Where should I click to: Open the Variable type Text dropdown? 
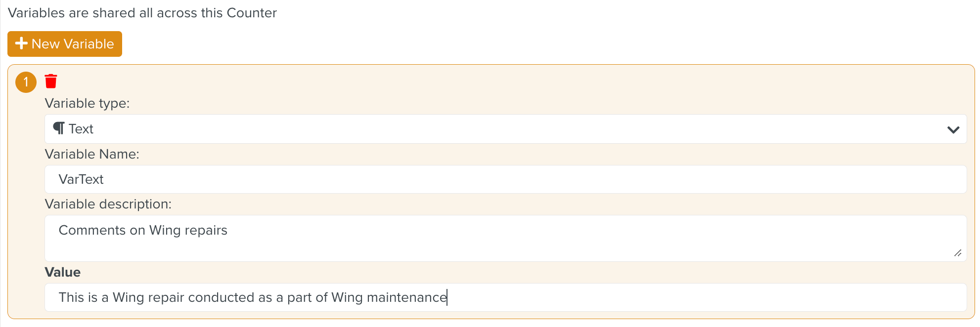click(x=505, y=129)
